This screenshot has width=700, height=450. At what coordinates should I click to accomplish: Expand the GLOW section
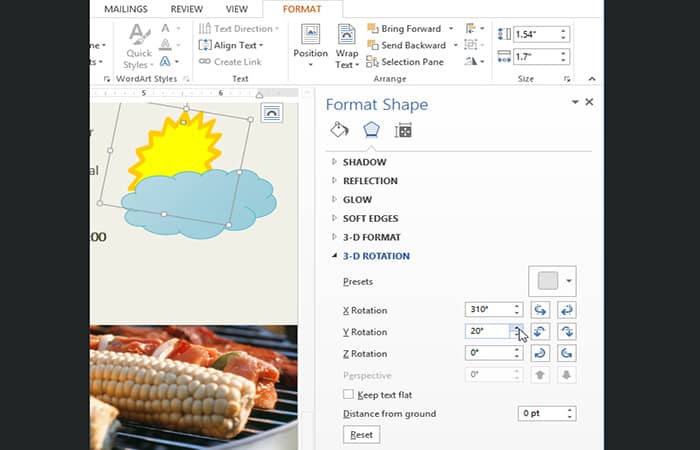pyautogui.click(x=357, y=200)
